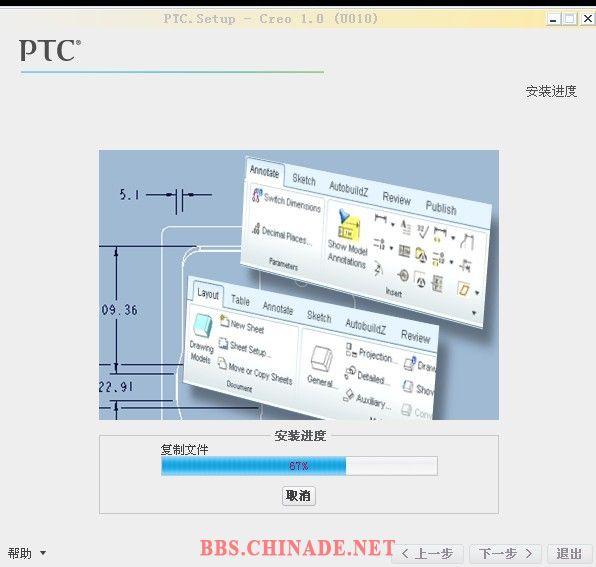The height and width of the screenshot is (567, 596).
Task: Click the PTC logo
Action: (50, 51)
